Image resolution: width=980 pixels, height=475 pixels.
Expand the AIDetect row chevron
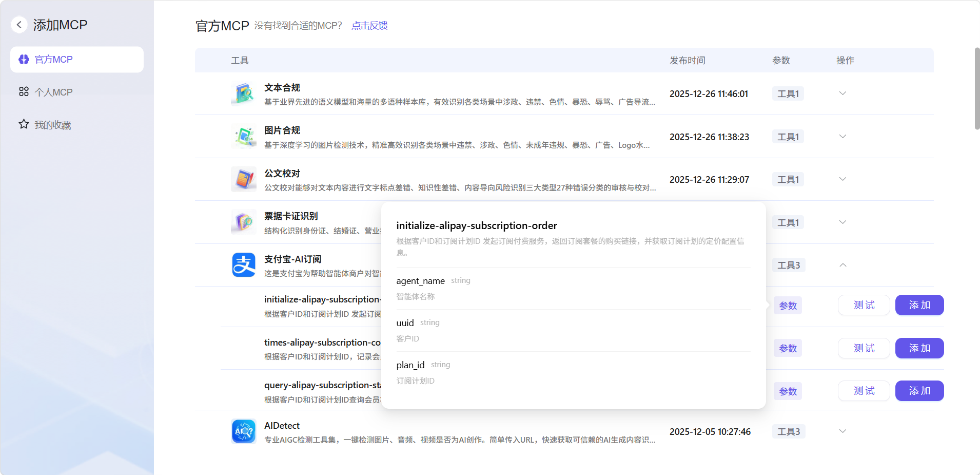click(842, 431)
